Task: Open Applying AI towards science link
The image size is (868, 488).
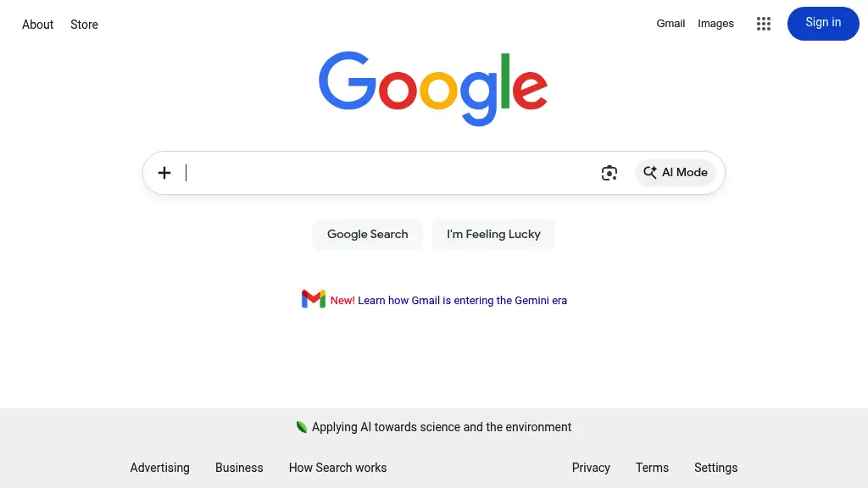Action: [442, 427]
